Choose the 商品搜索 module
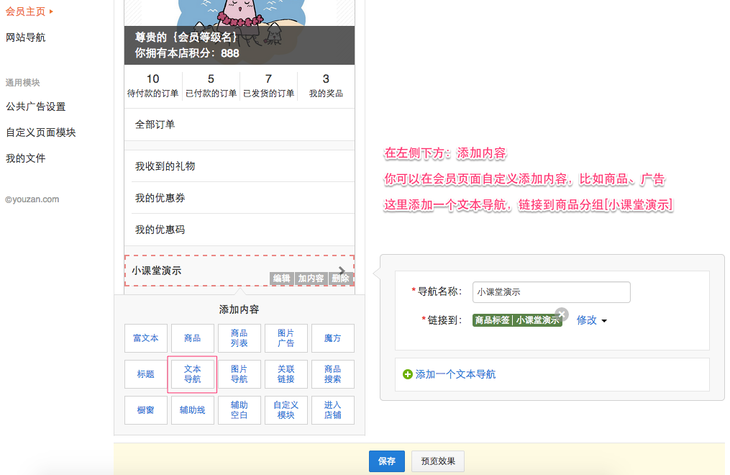730x475 pixels. tap(332, 374)
